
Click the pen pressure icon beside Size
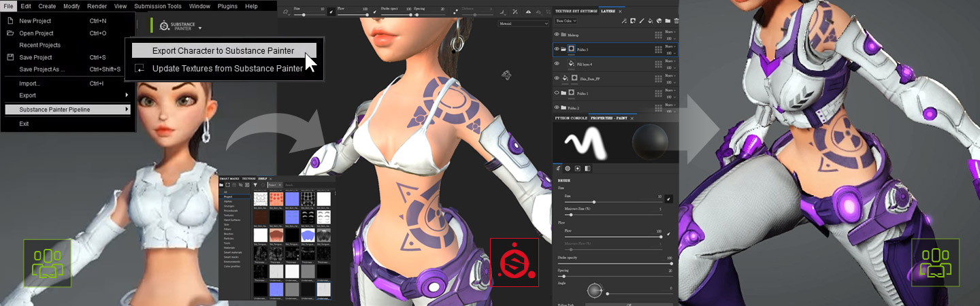pyautogui.click(x=669, y=199)
